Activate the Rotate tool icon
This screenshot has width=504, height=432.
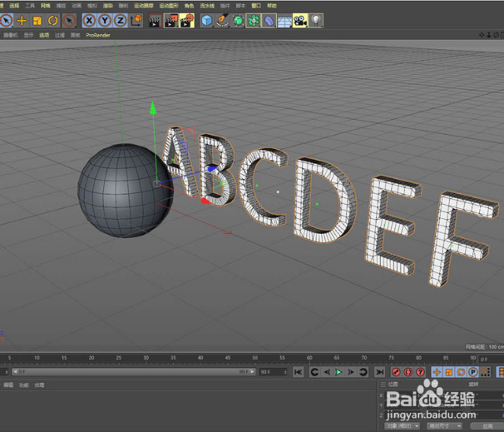52,21
